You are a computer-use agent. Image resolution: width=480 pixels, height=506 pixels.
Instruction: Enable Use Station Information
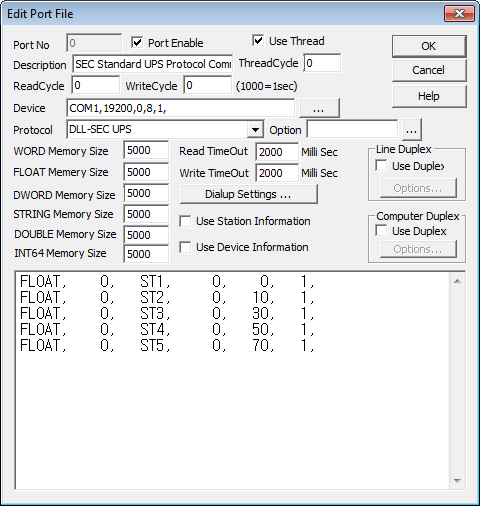[x=185, y=221]
